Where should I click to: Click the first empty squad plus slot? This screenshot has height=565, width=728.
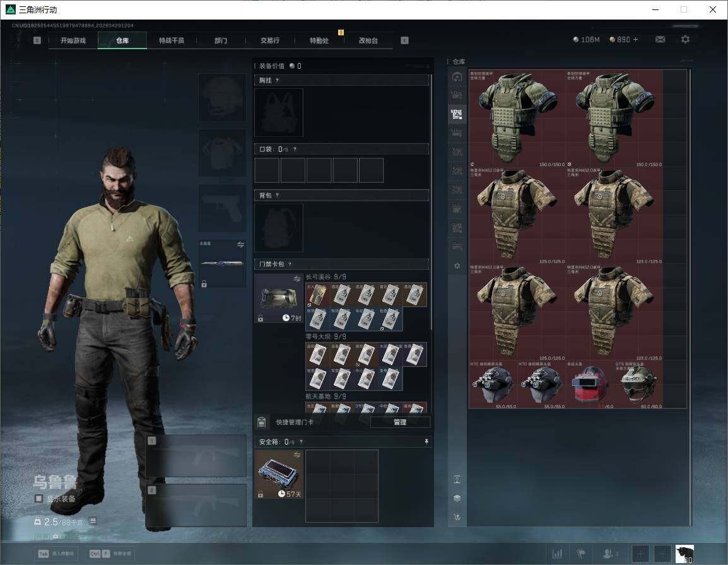(x=640, y=554)
